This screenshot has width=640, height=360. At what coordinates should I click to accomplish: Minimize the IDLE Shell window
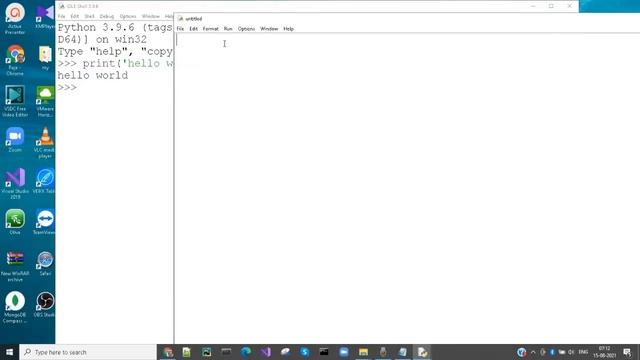point(533,6)
